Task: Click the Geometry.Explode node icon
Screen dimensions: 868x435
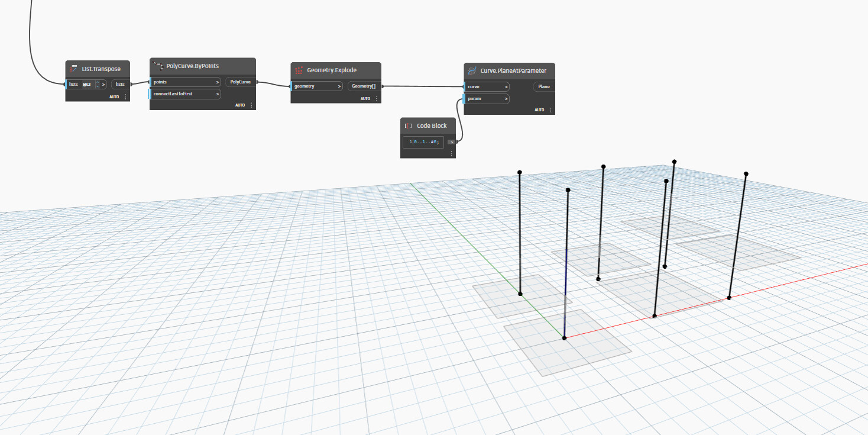Action: point(299,70)
